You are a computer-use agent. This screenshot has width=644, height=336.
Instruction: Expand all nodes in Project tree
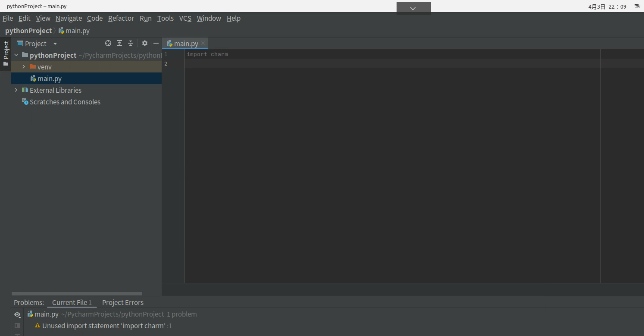pyautogui.click(x=119, y=43)
